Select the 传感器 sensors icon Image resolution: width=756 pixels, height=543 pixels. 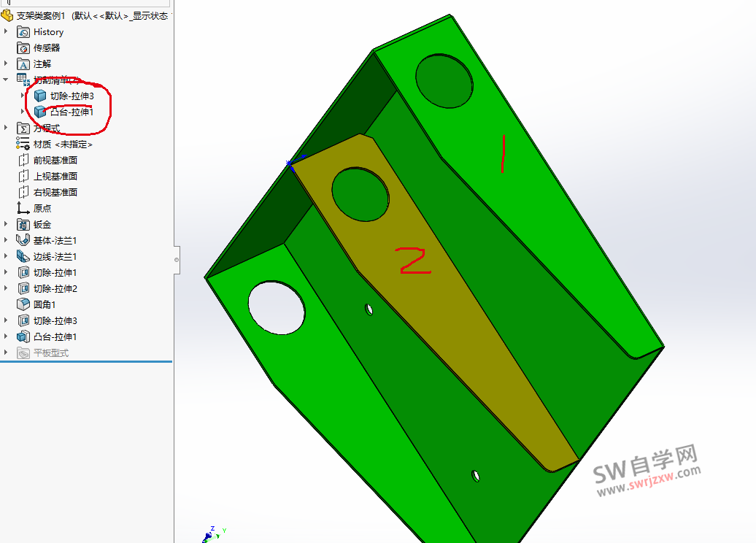[x=22, y=47]
